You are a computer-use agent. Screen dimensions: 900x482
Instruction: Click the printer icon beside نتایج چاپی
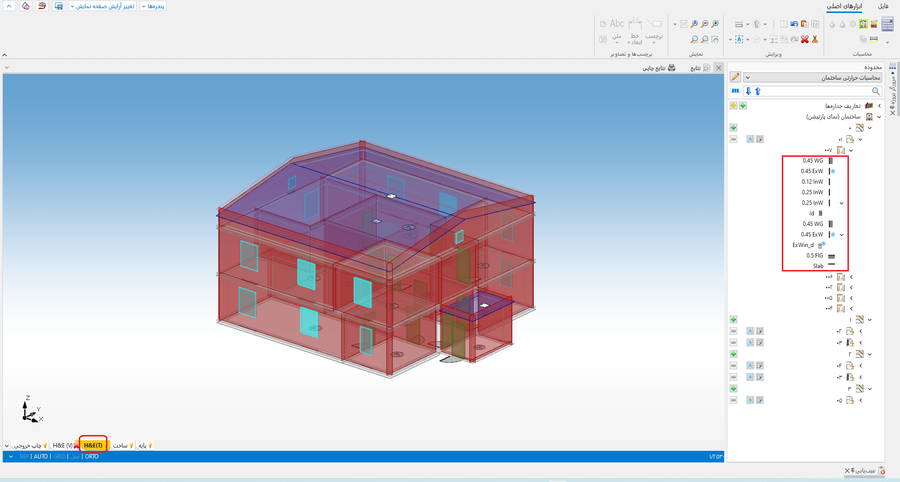click(671, 68)
